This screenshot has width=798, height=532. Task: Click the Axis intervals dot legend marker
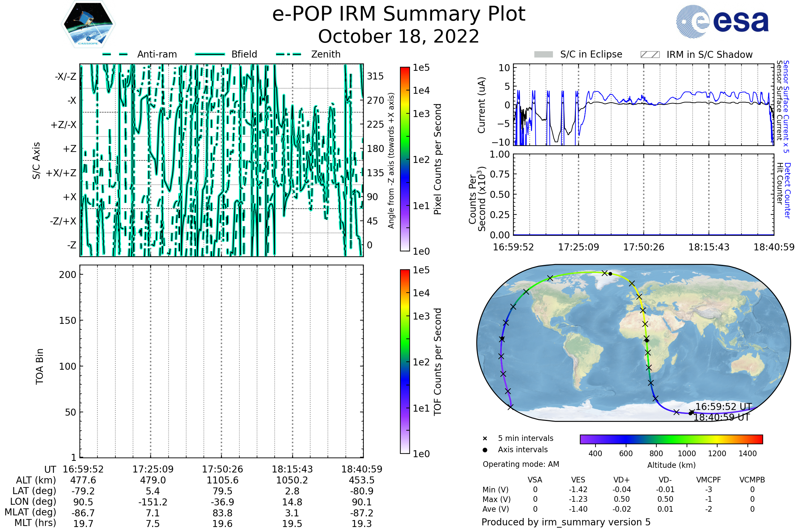[485, 450]
